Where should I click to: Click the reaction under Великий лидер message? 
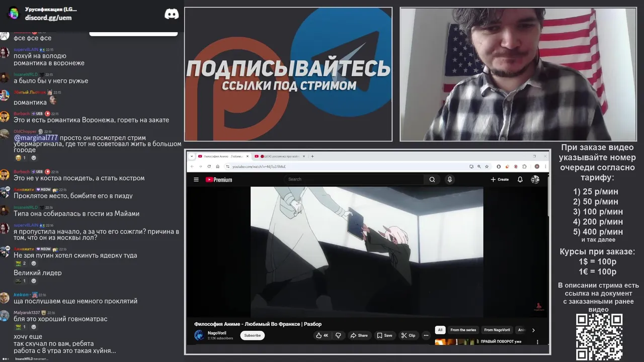pyautogui.click(x=21, y=281)
